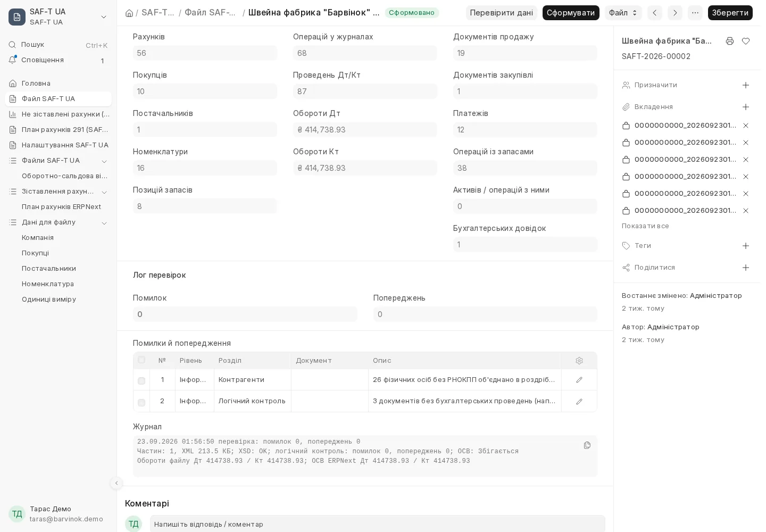Click the Файл SAF-... breadcrumb link
This screenshot has height=532, width=766.
211,13
